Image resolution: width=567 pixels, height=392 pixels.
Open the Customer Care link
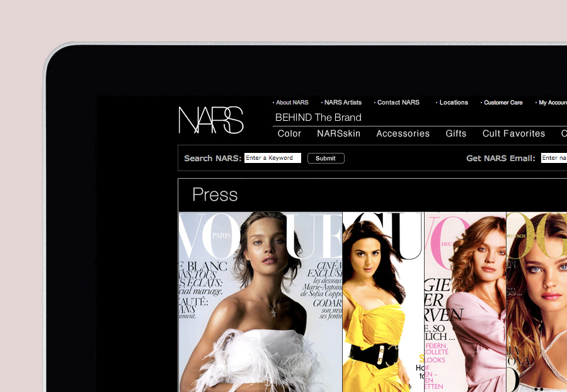[x=503, y=103]
